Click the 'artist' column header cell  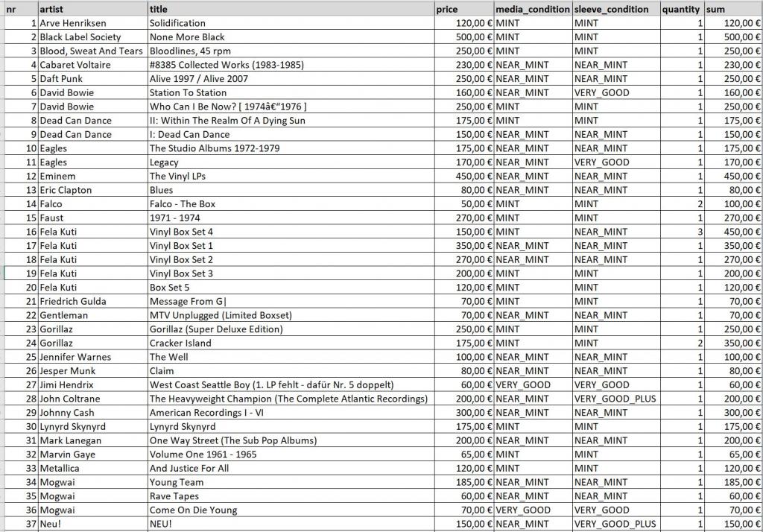click(x=92, y=9)
